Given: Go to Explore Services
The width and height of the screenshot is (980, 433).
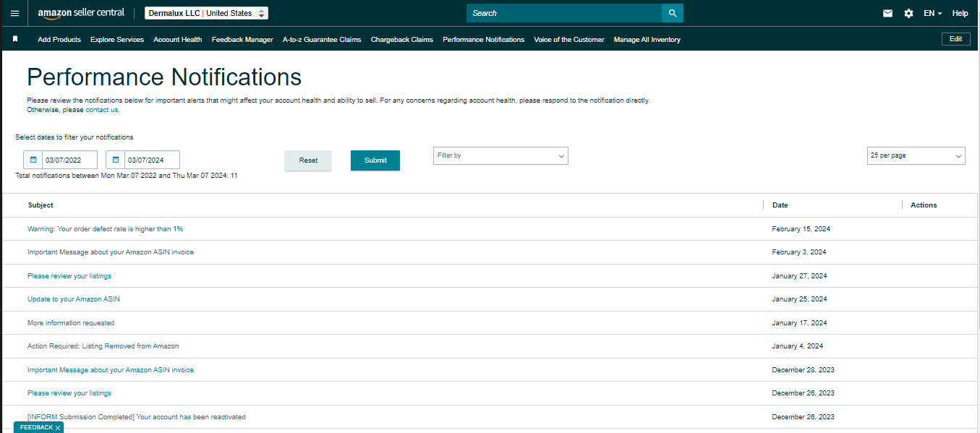Looking at the screenshot, I should click(x=117, y=40).
